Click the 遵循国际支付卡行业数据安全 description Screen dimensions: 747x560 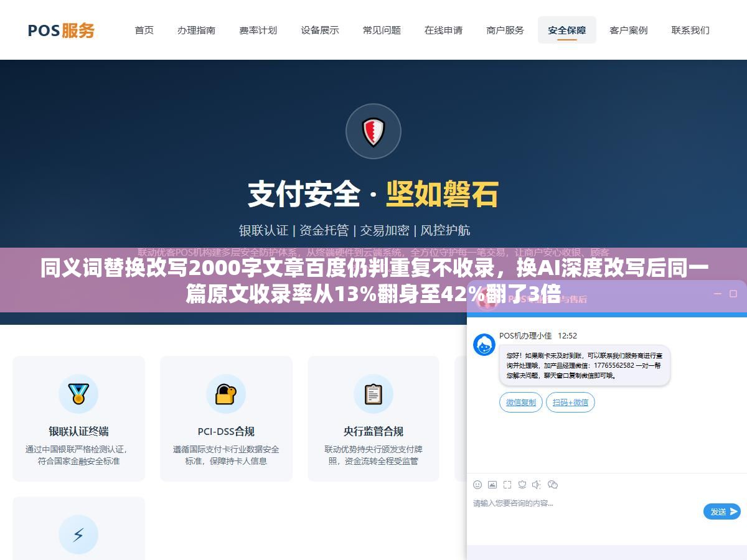226,455
